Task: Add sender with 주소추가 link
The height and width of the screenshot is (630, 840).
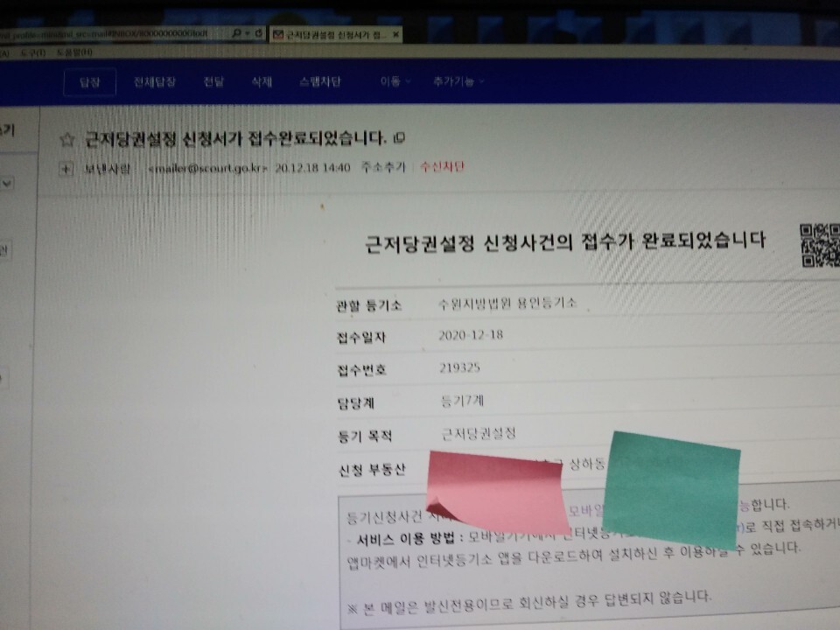Action: tap(383, 167)
